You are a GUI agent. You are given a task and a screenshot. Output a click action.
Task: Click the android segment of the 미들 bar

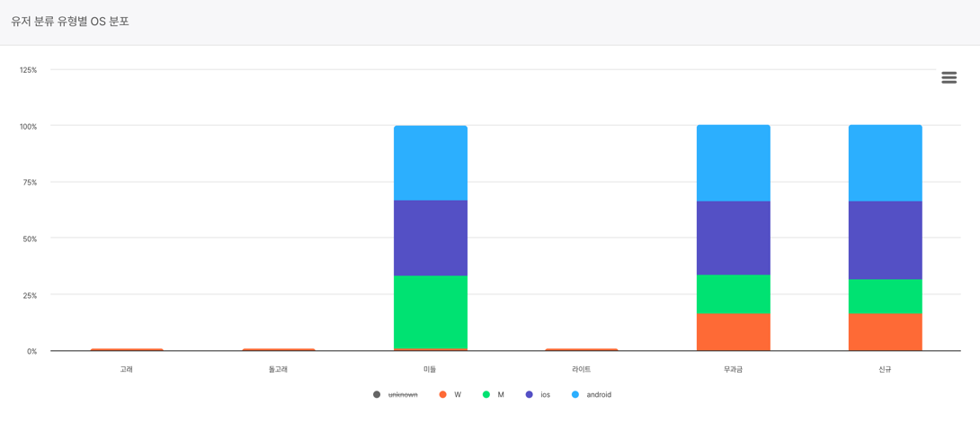point(431,163)
